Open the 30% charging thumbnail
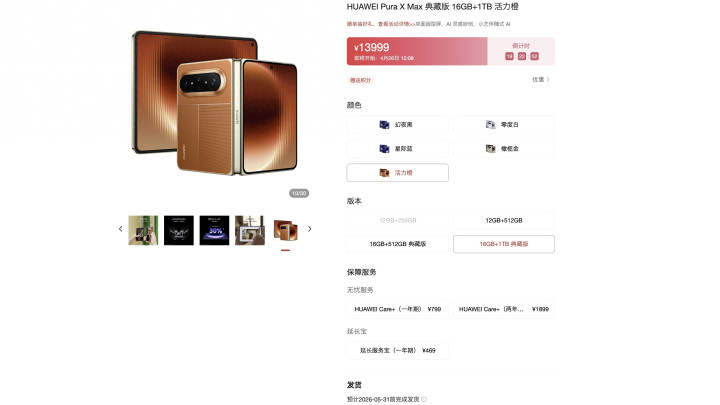Screen dimensions: 720x405 coord(214,230)
